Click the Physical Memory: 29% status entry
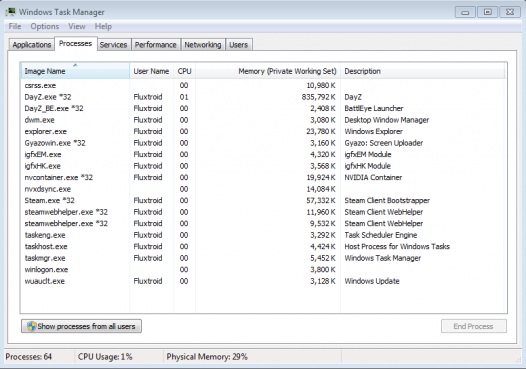The width and height of the screenshot is (526, 369). pyautogui.click(x=207, y=357)
